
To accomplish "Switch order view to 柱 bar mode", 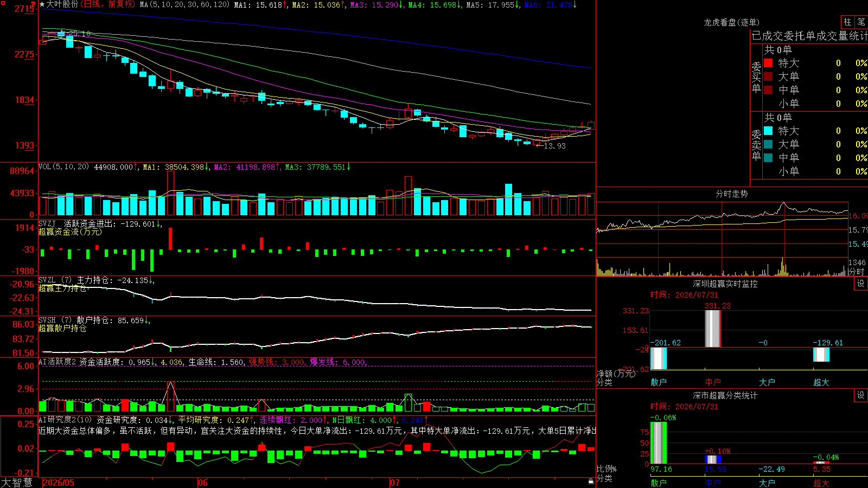I will (847, 22).
